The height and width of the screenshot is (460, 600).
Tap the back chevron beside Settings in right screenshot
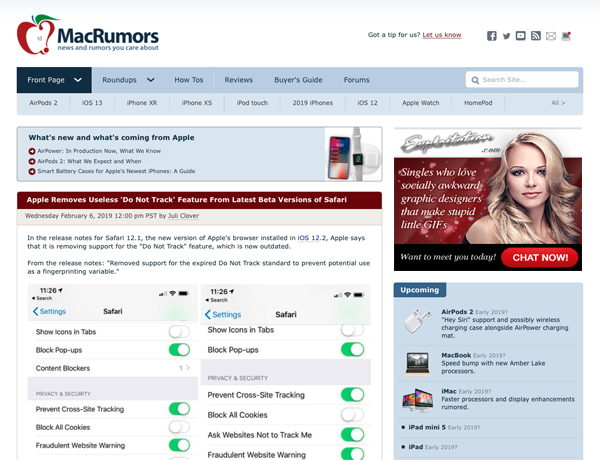pyautogui.click(x=208, y=315)
